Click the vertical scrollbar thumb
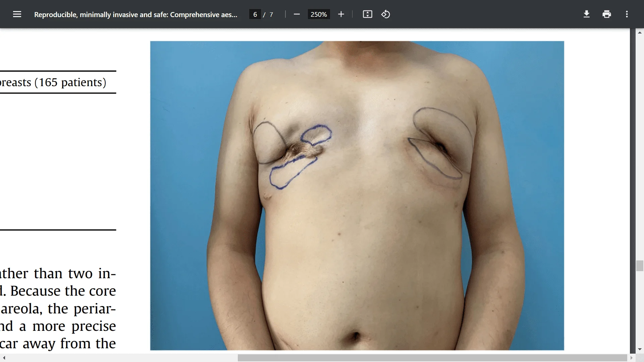Screen dimensions: 644x362 (x=640, y=266)
